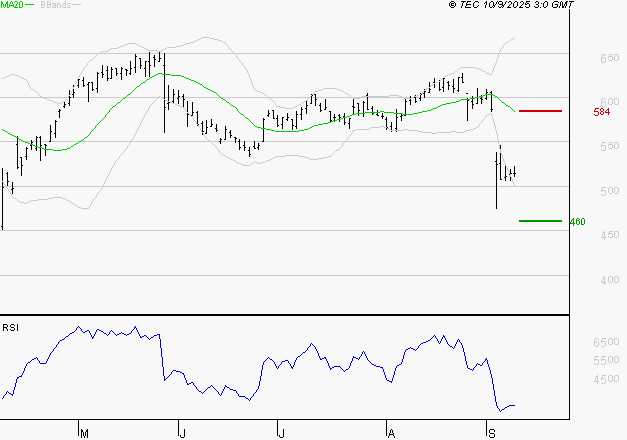Click the 600 price axis label
627x440 pixels.
608,103
